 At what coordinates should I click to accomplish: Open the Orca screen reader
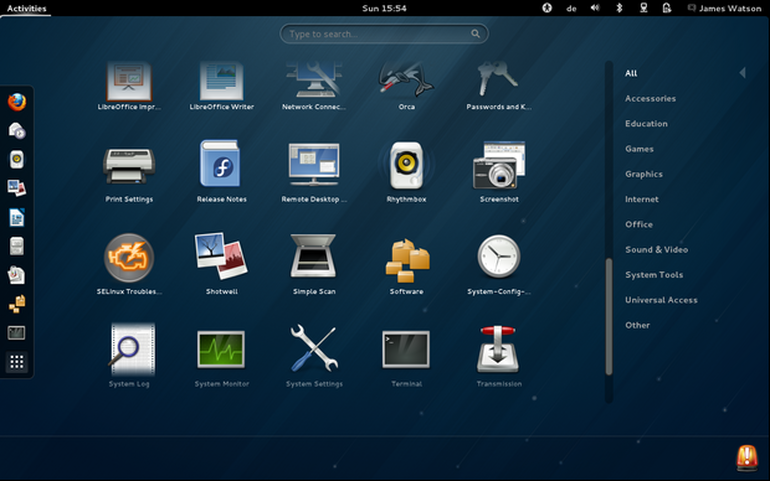[x=406, y=85]
